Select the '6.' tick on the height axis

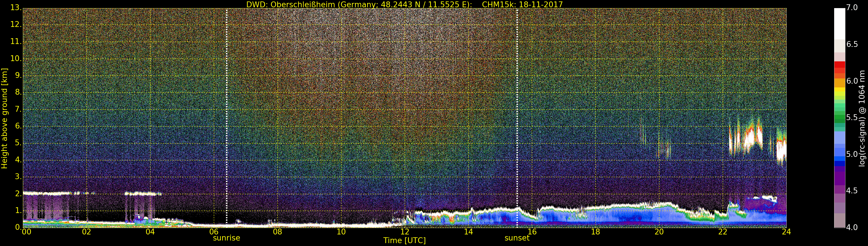18,126
